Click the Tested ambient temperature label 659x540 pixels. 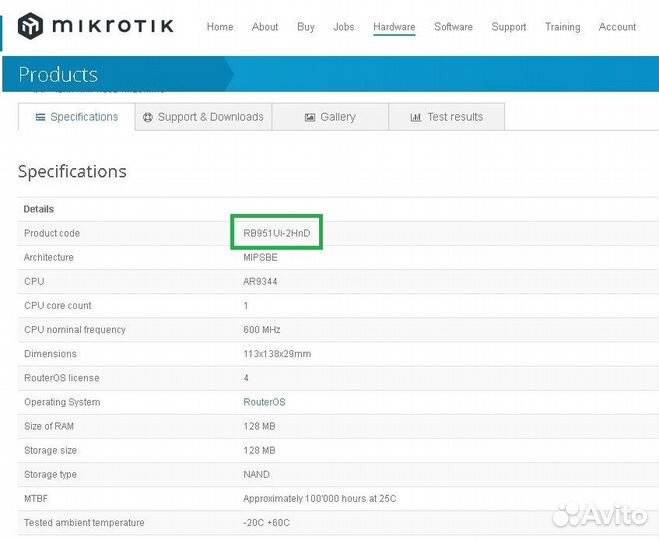84,523
